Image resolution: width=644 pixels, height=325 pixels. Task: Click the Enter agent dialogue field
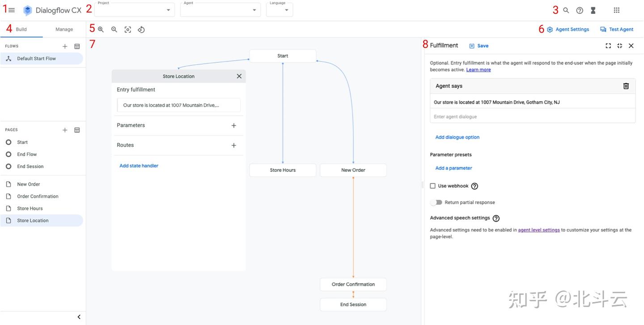coord(532,116)
